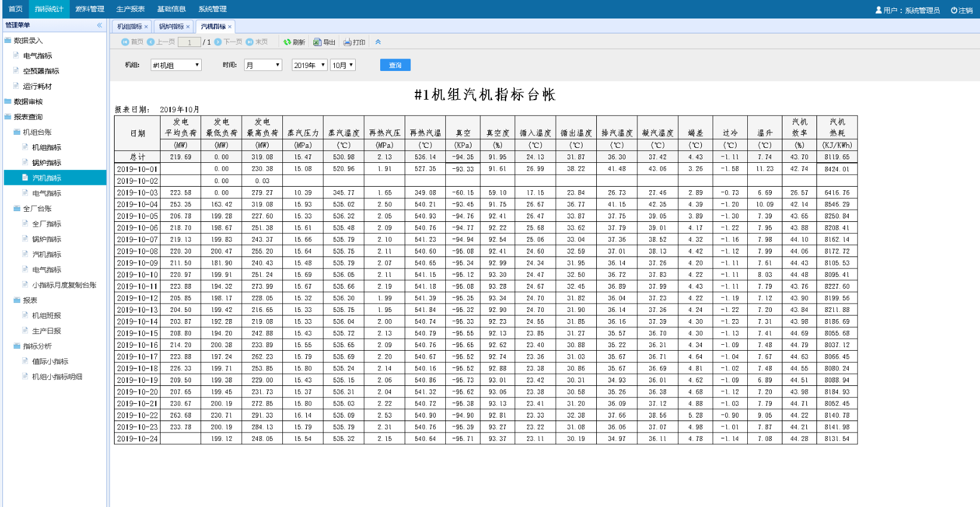Image resolution: width=980 pixels, height=507 pixels.
Task: Collapse the 全厂台账 folder
Action: click(37, 209)
